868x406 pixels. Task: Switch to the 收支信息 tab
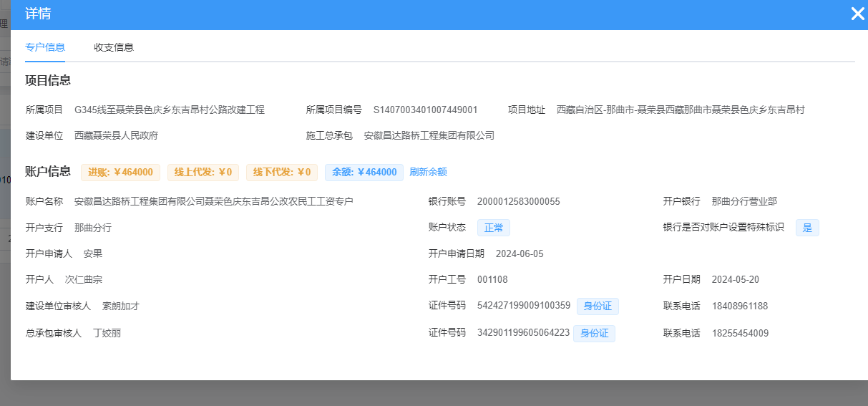click(x=114, y=47)
